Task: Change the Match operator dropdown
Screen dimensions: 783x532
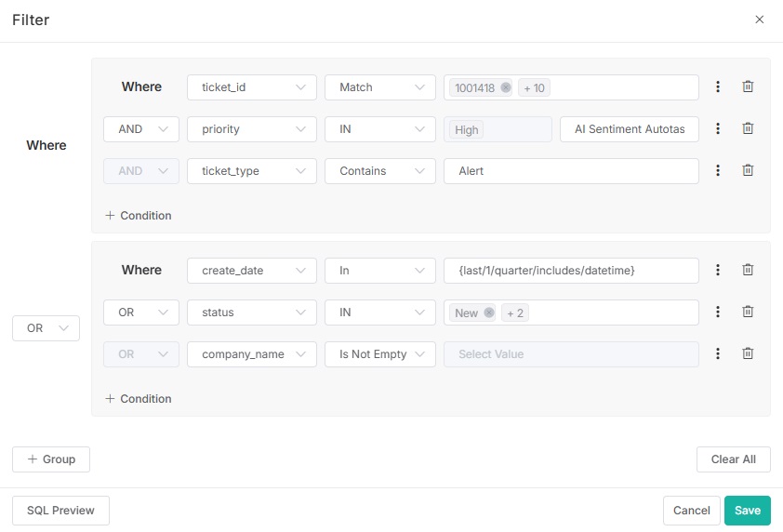Action: tap(379, 87)
